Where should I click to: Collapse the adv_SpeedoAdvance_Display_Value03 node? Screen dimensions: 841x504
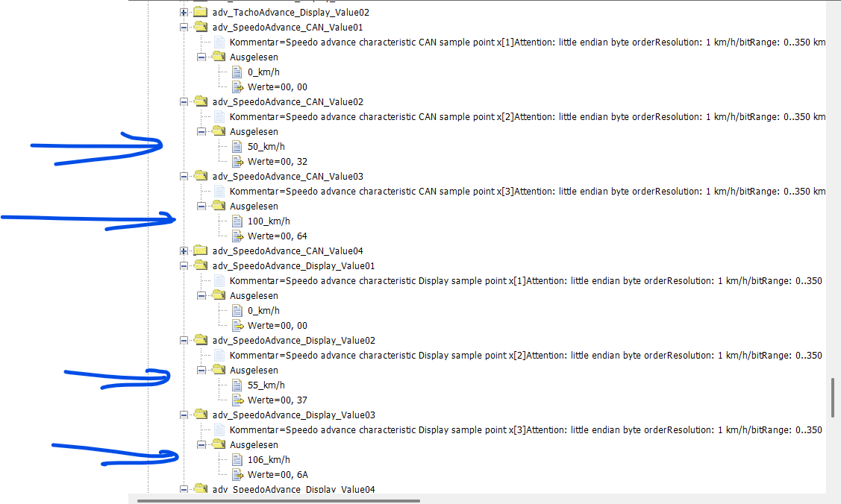pos(184,415)
